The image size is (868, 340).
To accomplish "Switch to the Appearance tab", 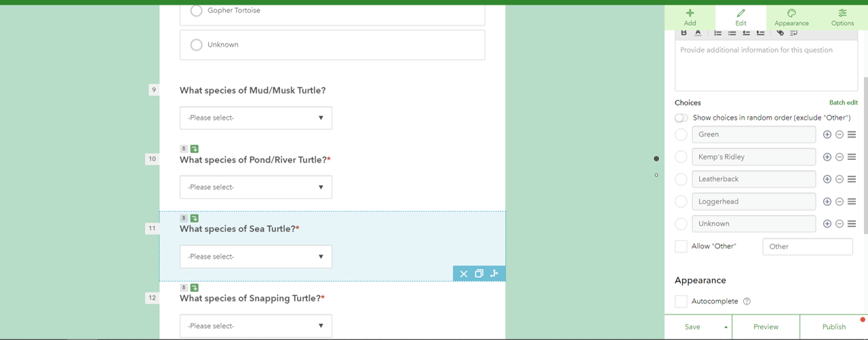I will pyautogui.click(x=791, y=18).
